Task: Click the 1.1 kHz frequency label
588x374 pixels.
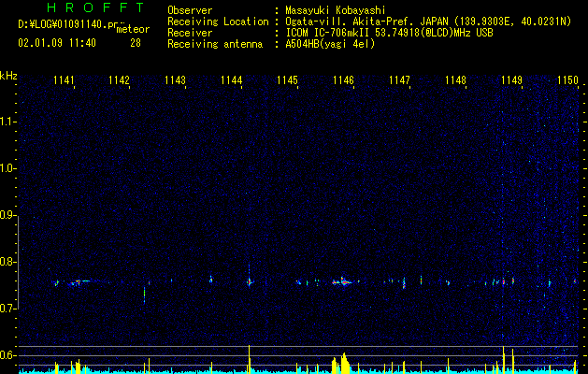Action: pos(7,122)
